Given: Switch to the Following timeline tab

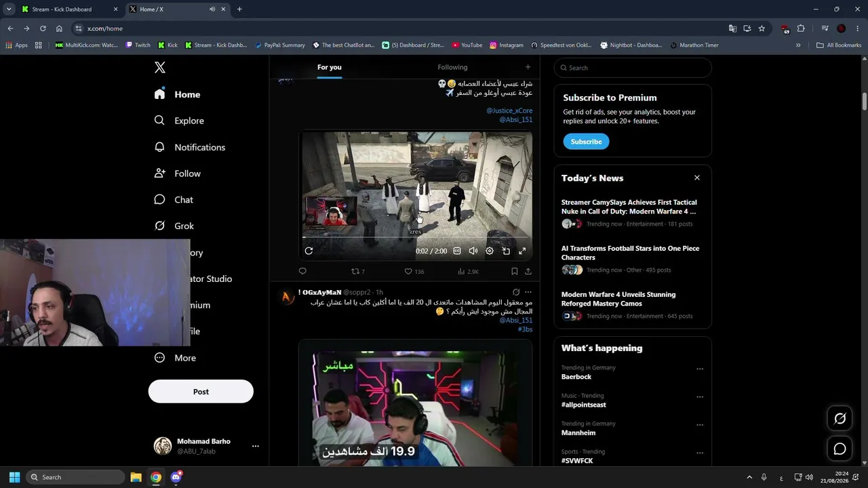Looking at the screenshot, I should point(452,67).
